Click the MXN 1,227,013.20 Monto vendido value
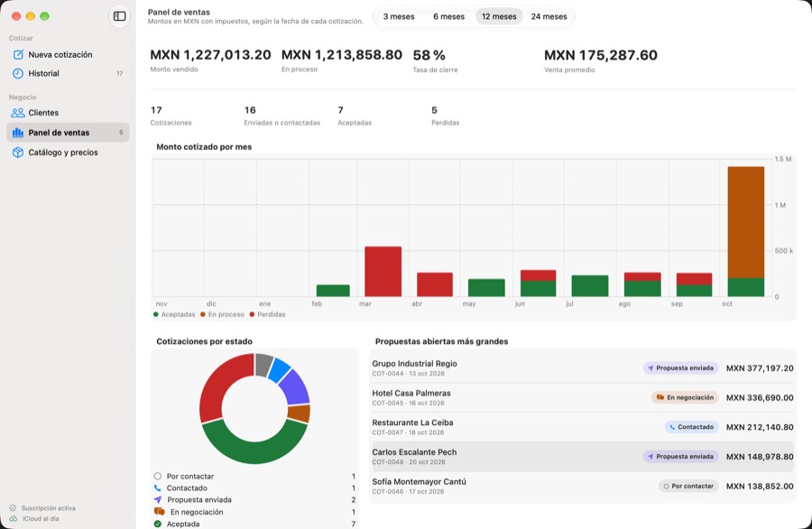 coord(210,55)
